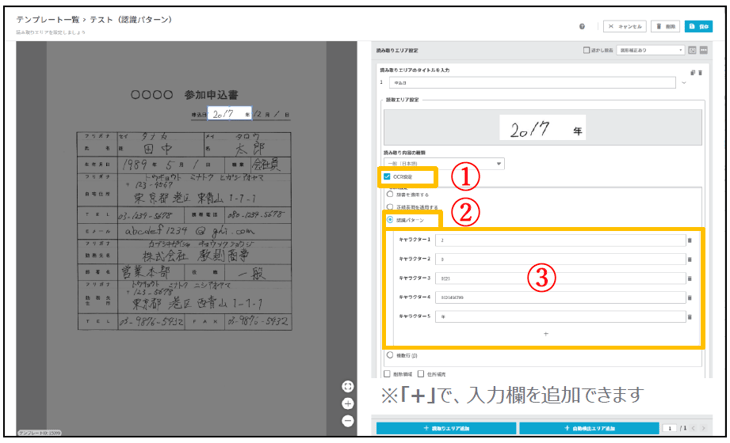Click the fit-to-screen icon above zoom controls
The height and width of the screenshot is (443, 730).
347,386
